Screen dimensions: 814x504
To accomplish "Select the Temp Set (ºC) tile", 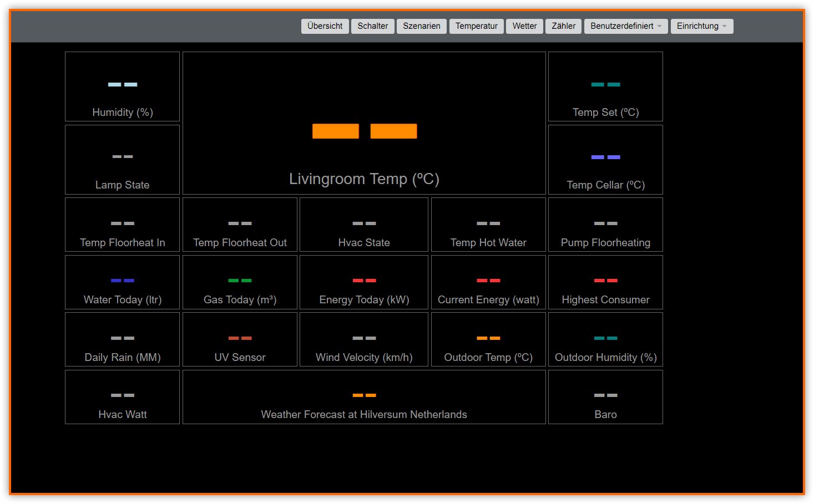I will 605,86.
